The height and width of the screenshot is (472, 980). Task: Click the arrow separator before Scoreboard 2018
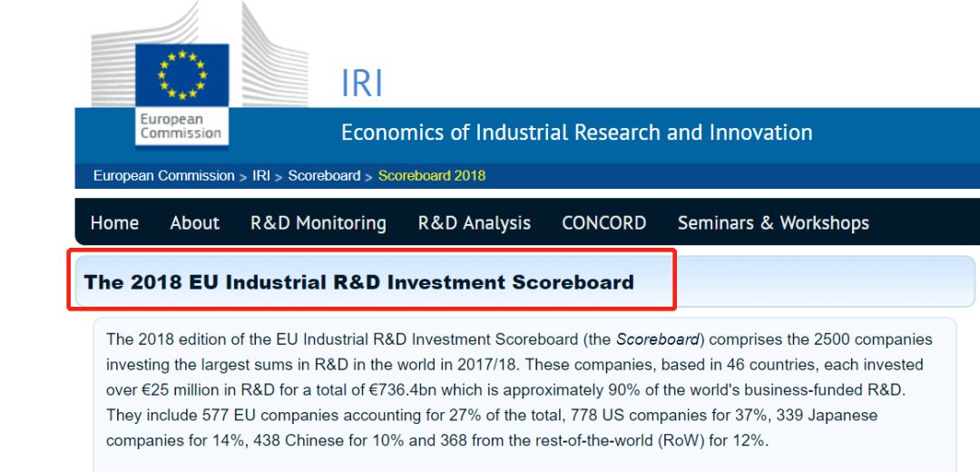pos(368,177)
